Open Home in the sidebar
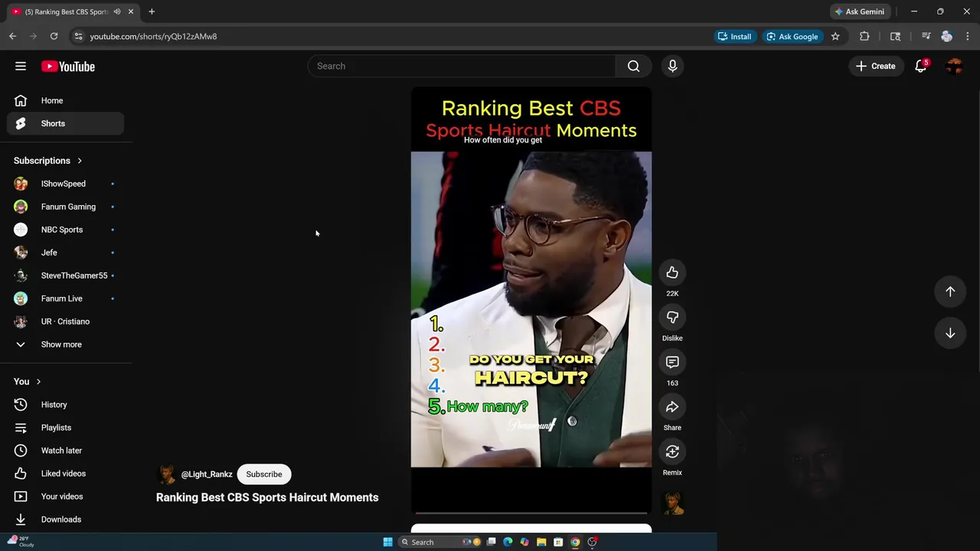 pos(66,100)
